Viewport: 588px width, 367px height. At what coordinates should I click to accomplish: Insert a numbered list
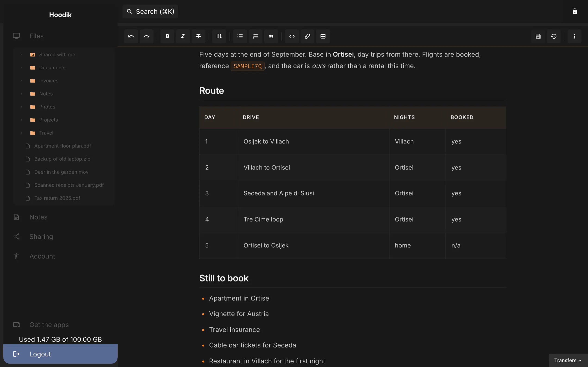[x=255, y=36]
